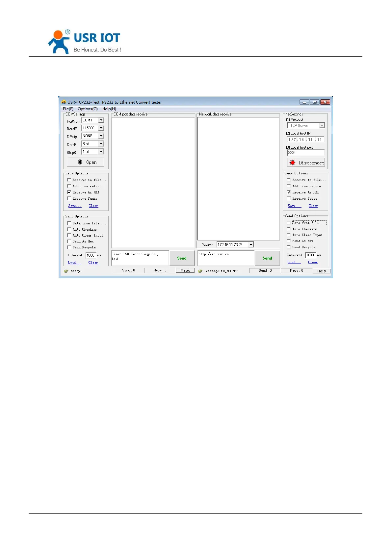
Task: Enable network Receive to file checkbox
Action: [x=289, y=180]
